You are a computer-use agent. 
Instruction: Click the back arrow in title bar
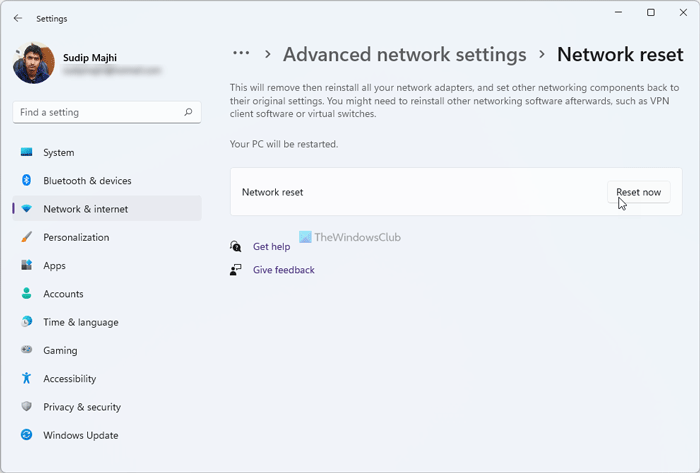pos(18,18)
